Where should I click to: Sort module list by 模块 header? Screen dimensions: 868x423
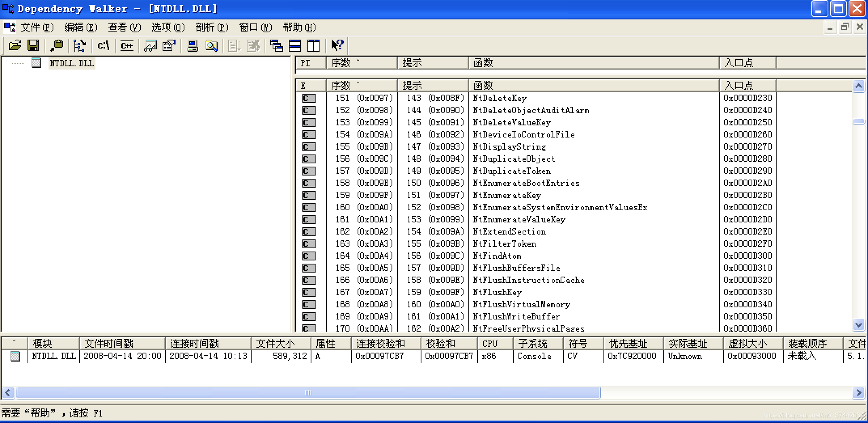point(53,343)
